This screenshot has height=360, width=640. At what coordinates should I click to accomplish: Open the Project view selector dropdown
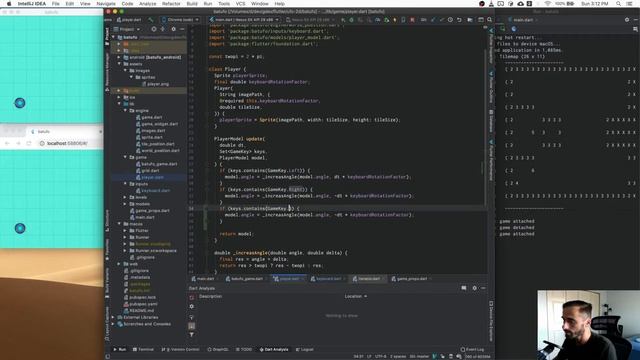tap(127, 29)
